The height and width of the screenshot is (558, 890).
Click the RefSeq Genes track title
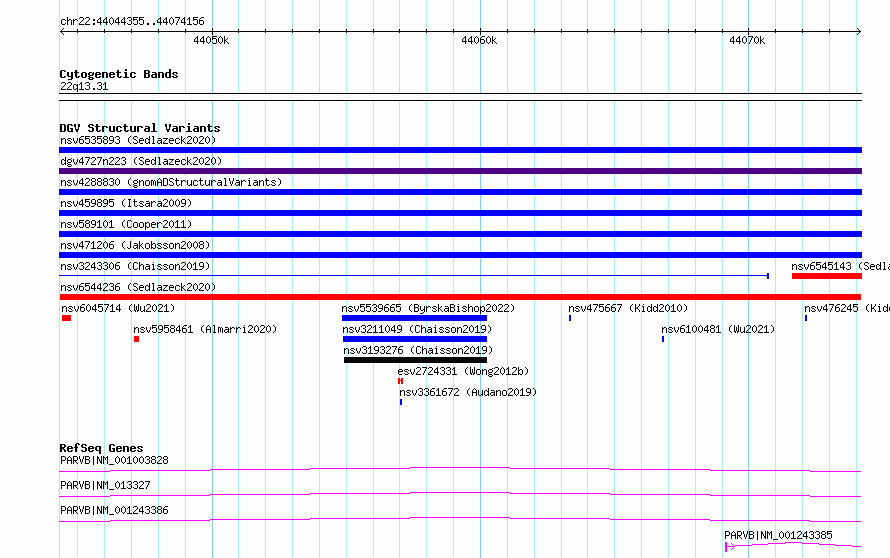tap(101, 448)
